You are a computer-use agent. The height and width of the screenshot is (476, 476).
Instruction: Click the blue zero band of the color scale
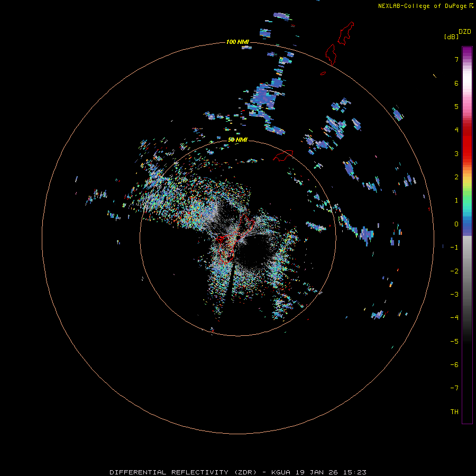467,226
